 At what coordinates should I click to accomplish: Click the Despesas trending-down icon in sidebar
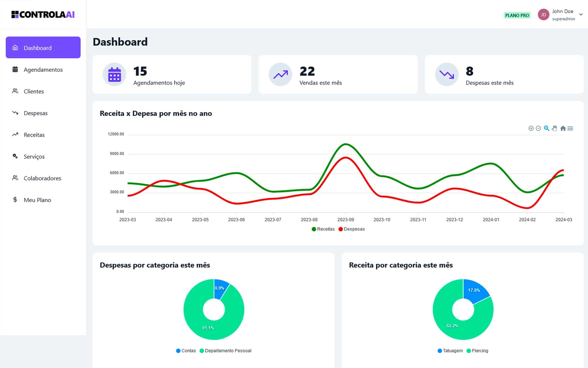click(x=15, y=113)
